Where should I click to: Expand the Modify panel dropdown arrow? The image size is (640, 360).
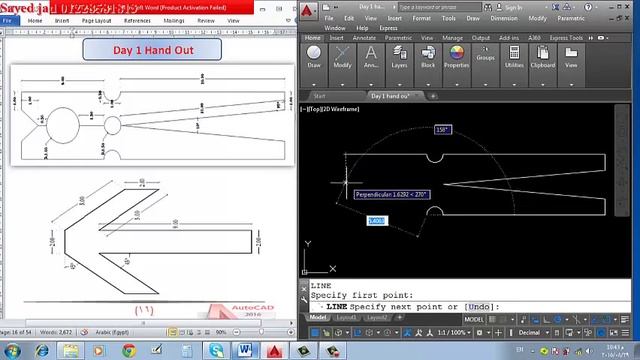pos(342,84)
